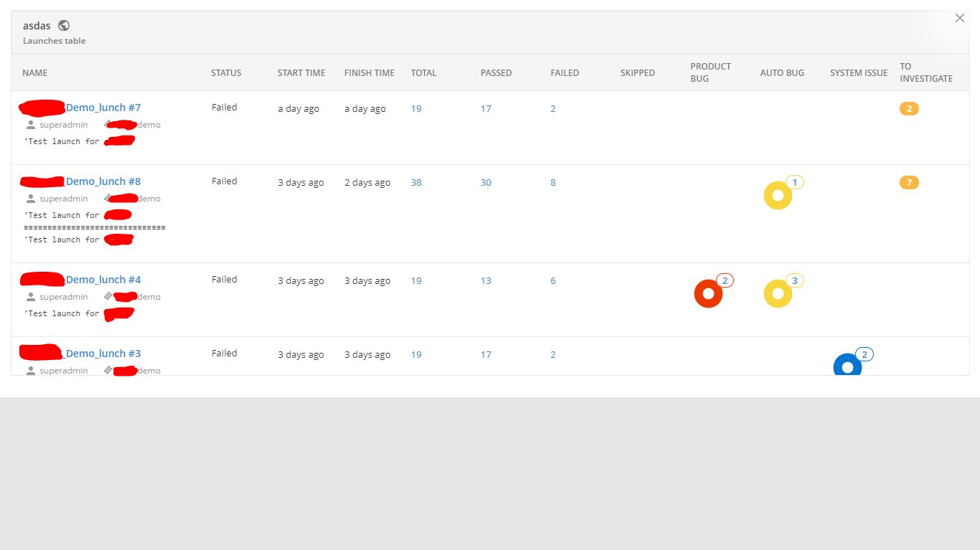Close the asdas widget panel
This screenshot has width=980, height=550.
tap(960, 19)
